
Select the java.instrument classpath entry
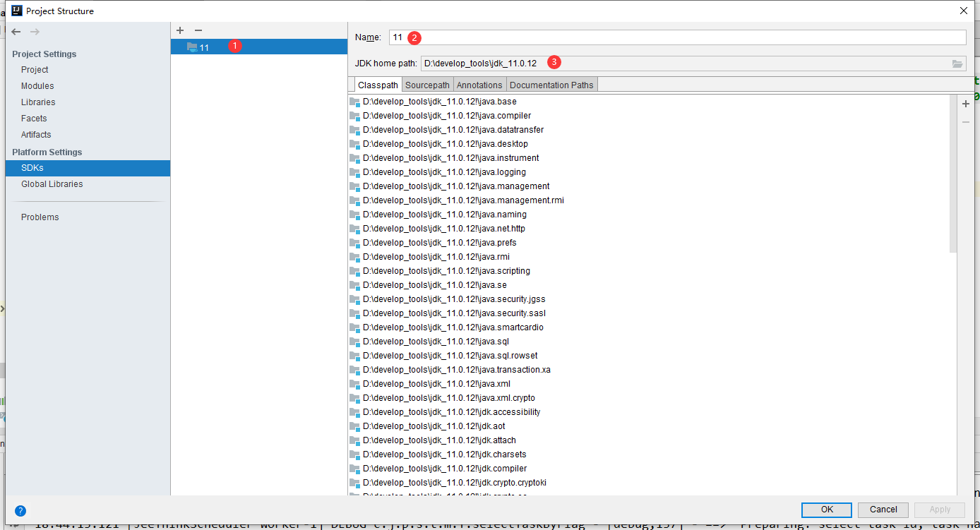tap(444, 158)
